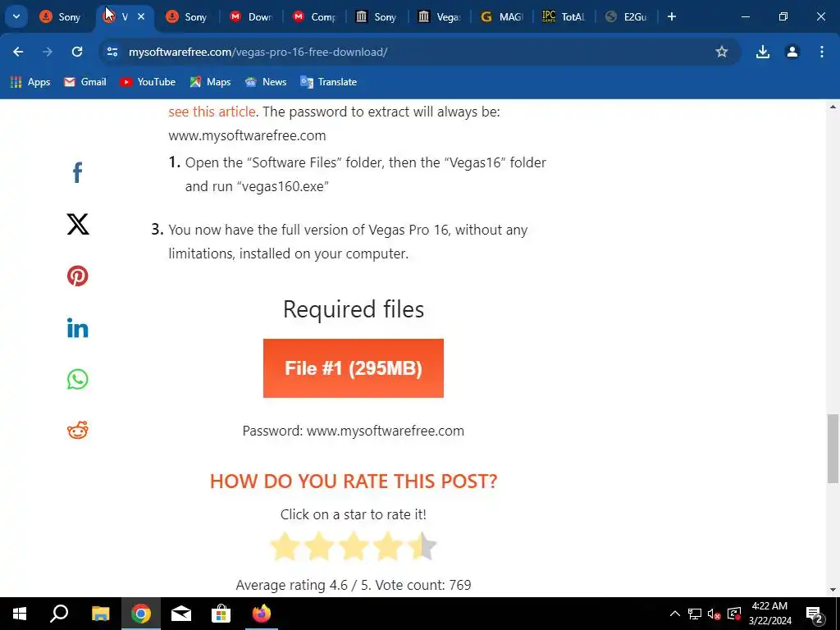This screenshot has width=840, height=630.
Task: Open Chrome downloads panel
Action: coord(763,52)
